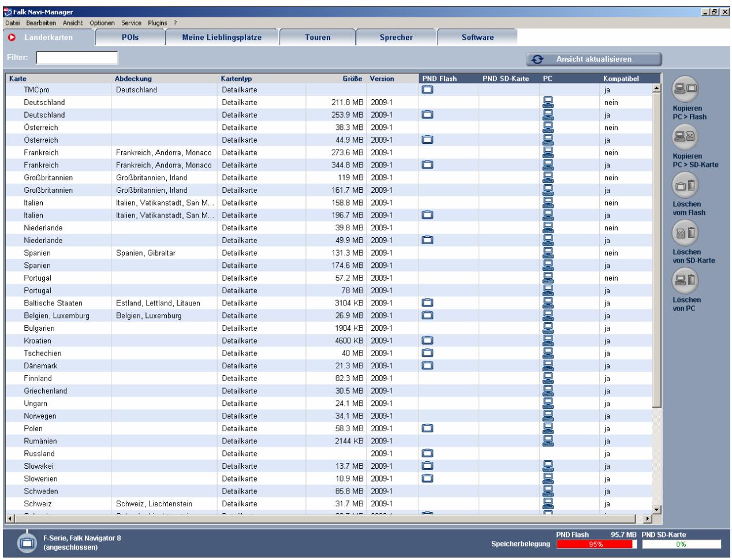The height and width of the screenshot is (560, 732).
Task: Click the Kopieren PC > SD-Karte icon
Action: tap(685, 137)
